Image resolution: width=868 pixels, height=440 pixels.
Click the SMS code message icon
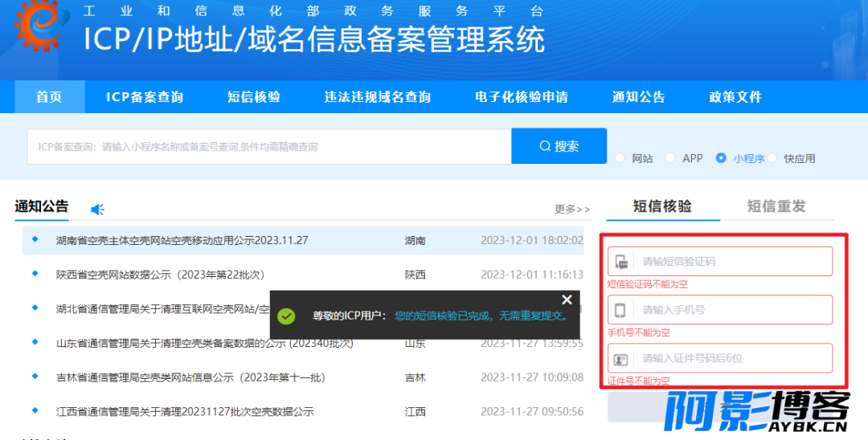click(621, 262)
